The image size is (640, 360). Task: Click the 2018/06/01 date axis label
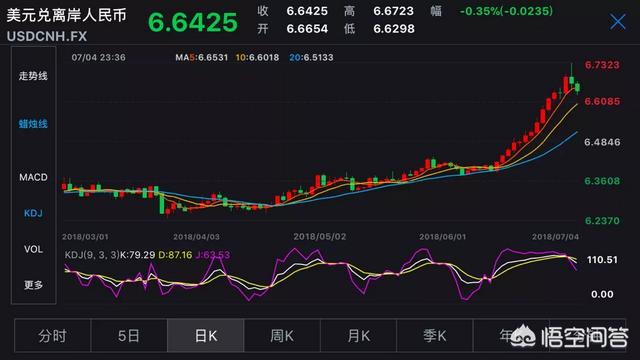[442, 237]
